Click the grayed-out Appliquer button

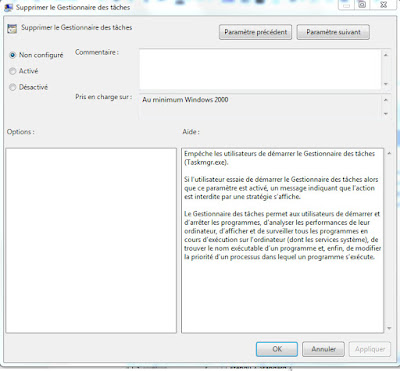(x=370, y=349)
